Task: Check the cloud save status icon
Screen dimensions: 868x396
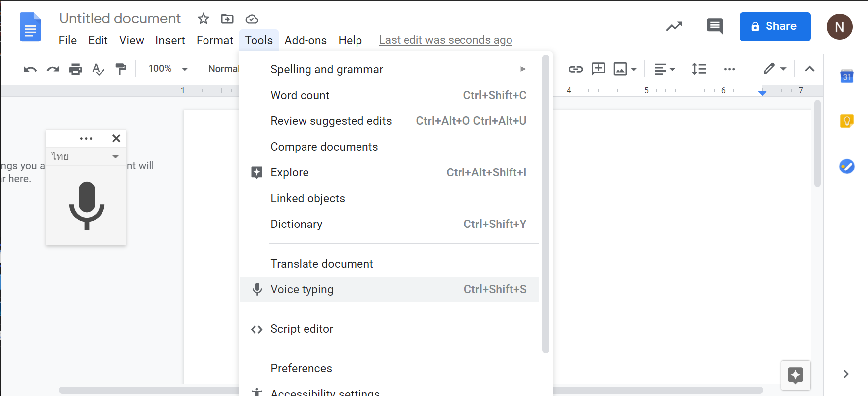Action: coord(252,19)
